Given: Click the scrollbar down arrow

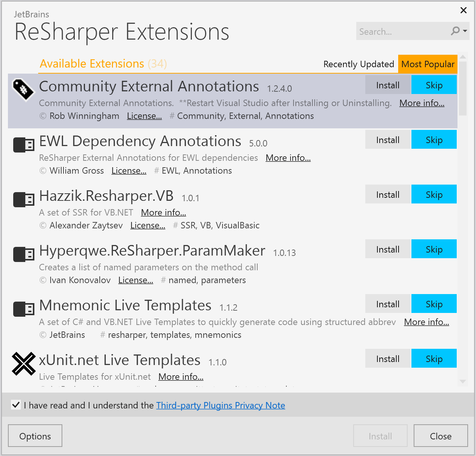Looking at the screenshot, I should pyautogui.click(x=463, y=382).
